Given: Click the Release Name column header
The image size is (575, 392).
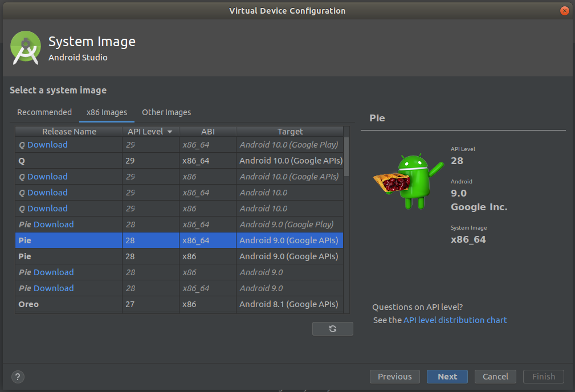Looking at the screenshot, I should 68,131.
